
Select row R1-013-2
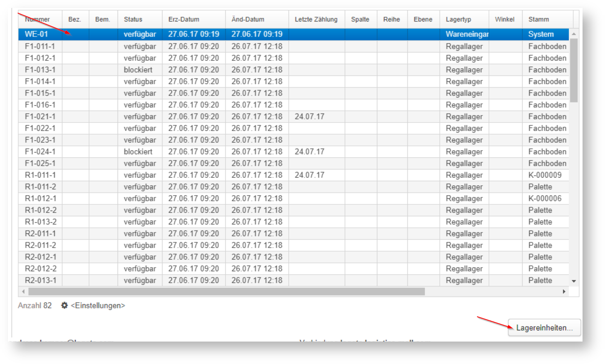coord(294,222)
